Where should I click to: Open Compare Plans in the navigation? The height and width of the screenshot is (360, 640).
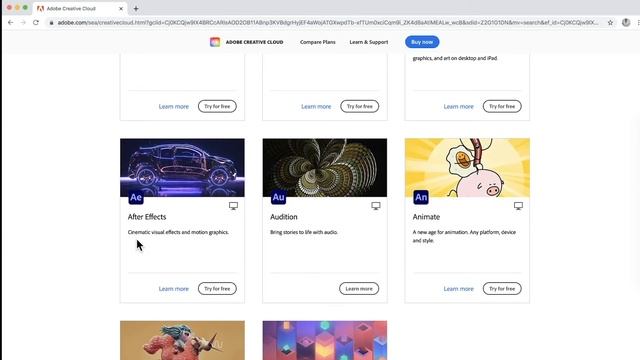[318, 42]
